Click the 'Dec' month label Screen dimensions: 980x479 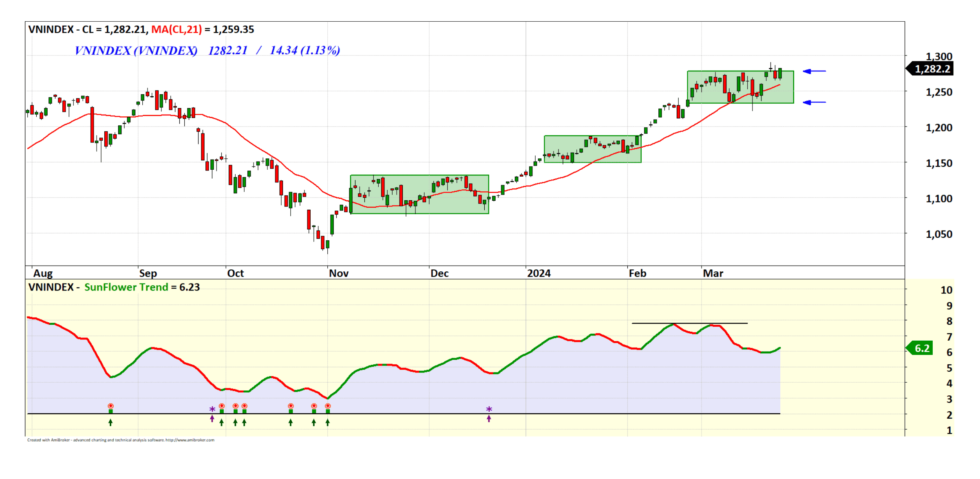click(440, 273)
